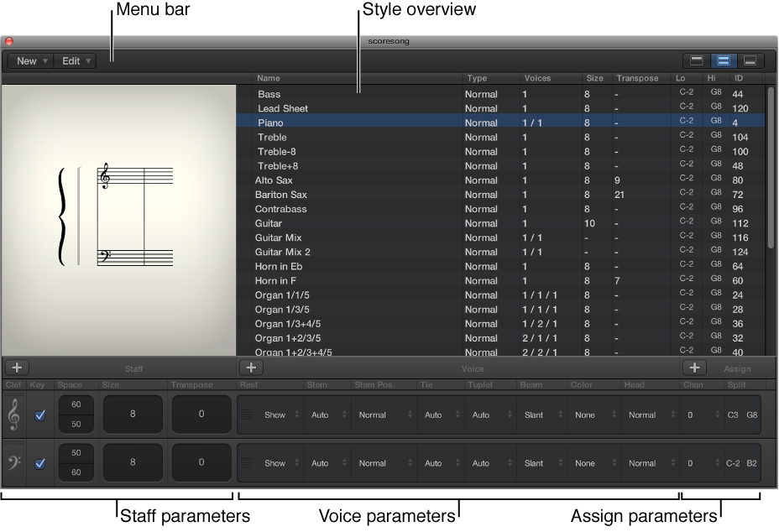Open Rest dropdown in the treble voice row
779x532 pixels.
point(280,415)
